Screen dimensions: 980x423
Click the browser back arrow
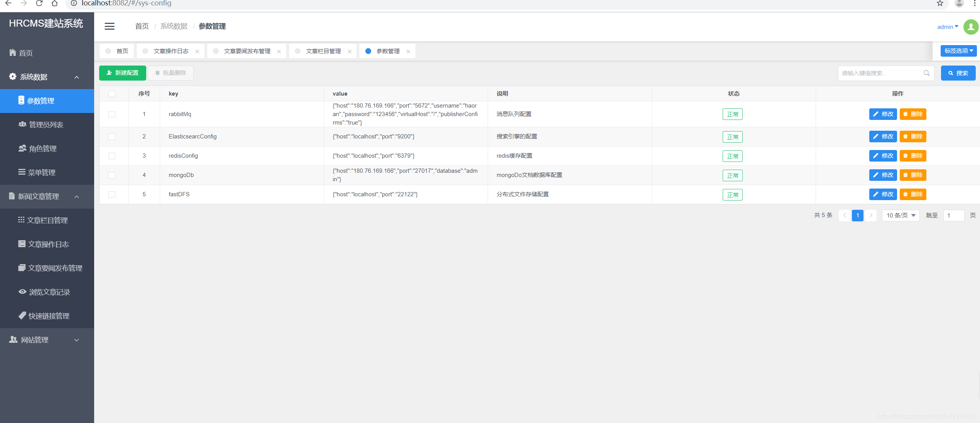8,3
